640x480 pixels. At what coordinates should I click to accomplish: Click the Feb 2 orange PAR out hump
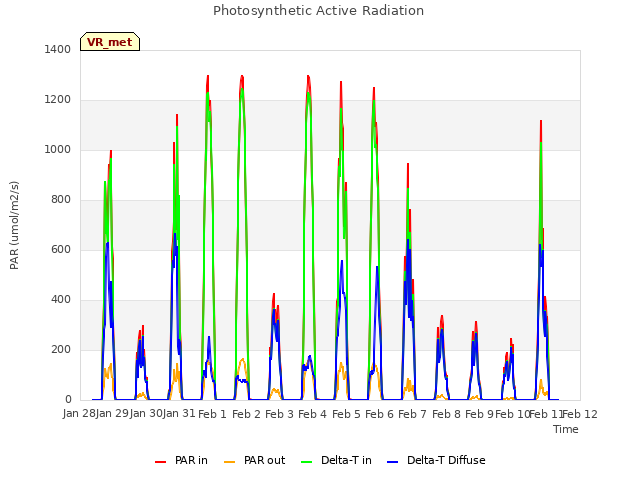coord(242,360)
